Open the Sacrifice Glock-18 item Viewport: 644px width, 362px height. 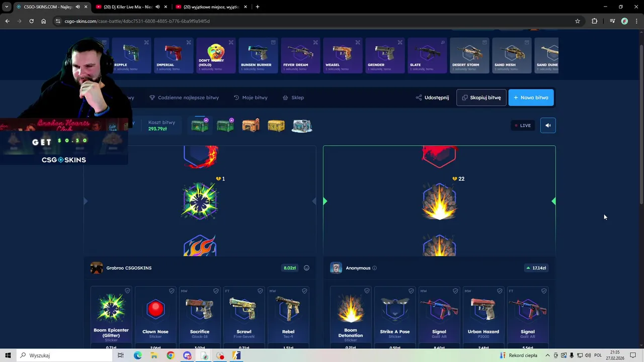click(200, 317)
